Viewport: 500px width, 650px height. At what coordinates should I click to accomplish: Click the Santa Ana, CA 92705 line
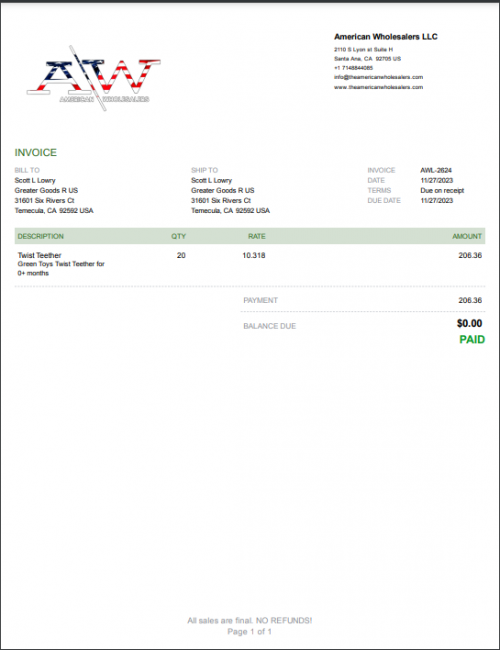[x=367, y=58]
